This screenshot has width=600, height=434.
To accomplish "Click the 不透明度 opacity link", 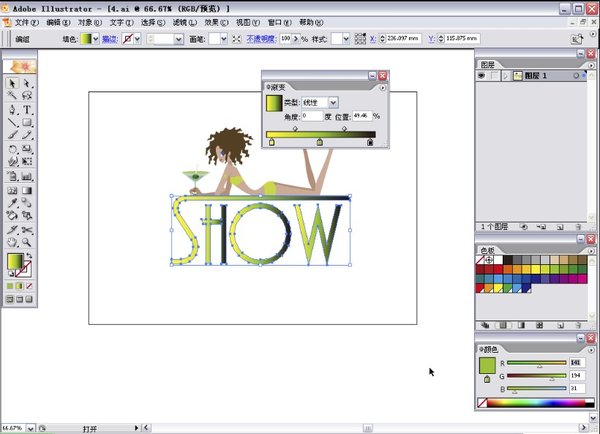I will (261, 39).
